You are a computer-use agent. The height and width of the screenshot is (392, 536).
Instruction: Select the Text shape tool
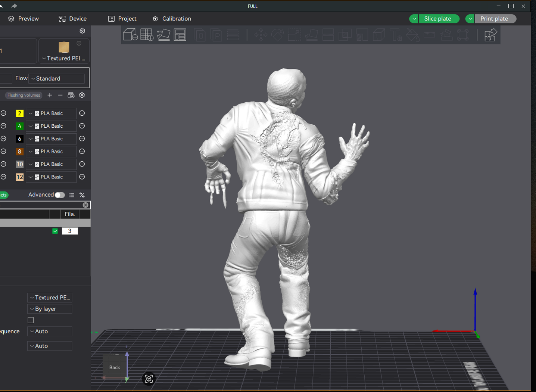click(396, 35)
